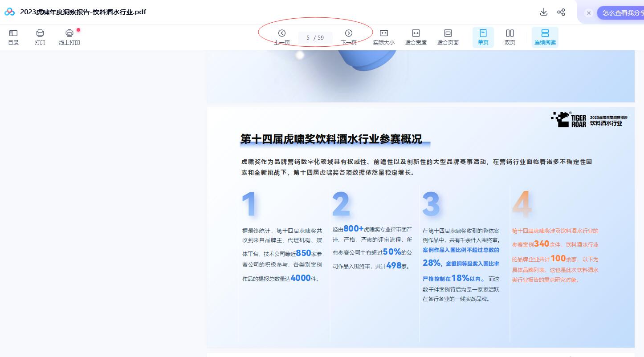644x357 pixels.
Task: Toggle 连续阅读 continuous reading mode
Action: [x=545, y=37]
